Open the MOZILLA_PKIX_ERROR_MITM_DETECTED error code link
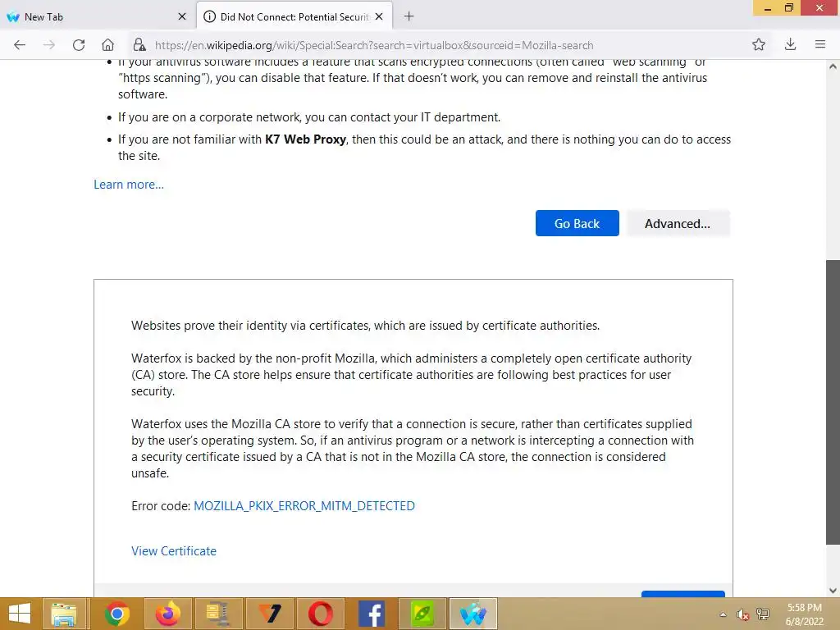840x630 pixels. point(304,505)
